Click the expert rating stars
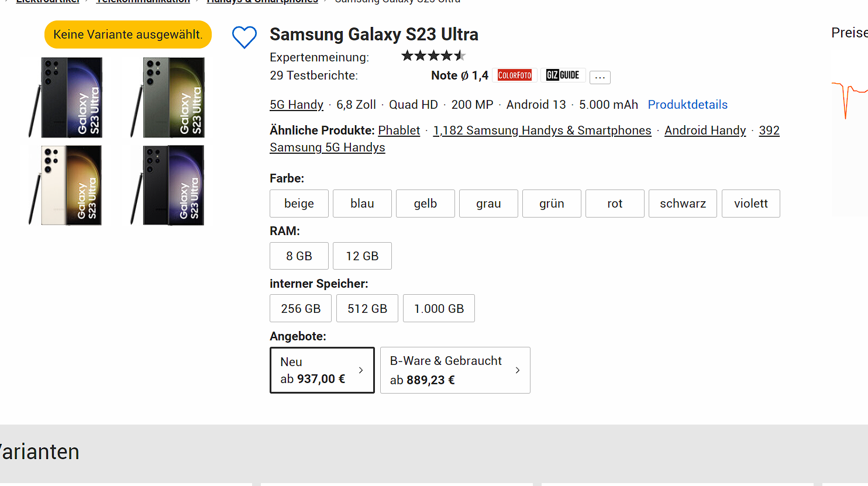Screen dimensions: 868x486 (433, 56)
